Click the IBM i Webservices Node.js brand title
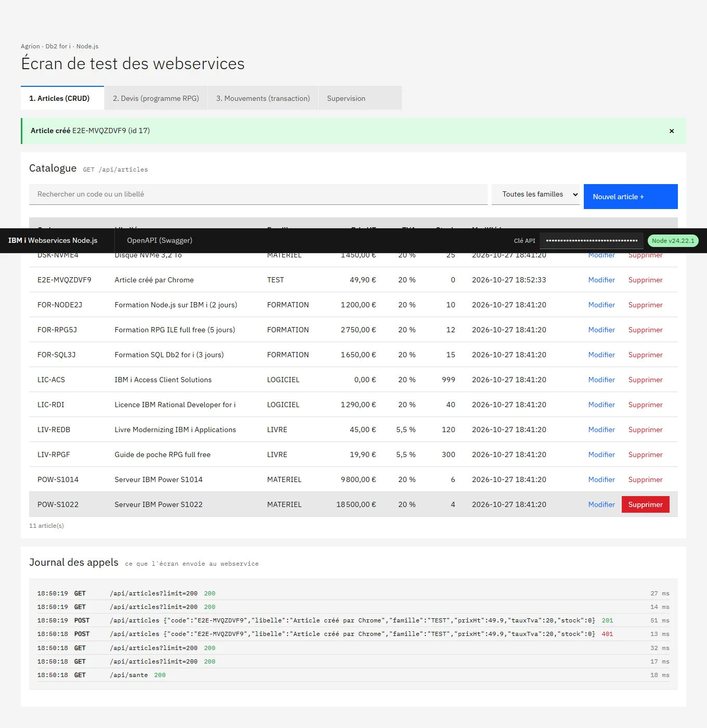This screenshot has width=707, height=728. (x=53, y=240)
